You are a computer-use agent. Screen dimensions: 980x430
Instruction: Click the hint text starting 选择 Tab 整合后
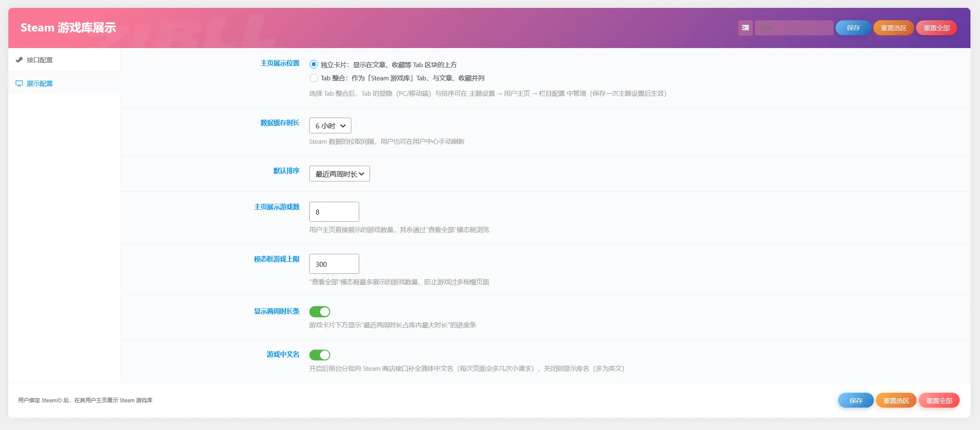click(488, 94)
